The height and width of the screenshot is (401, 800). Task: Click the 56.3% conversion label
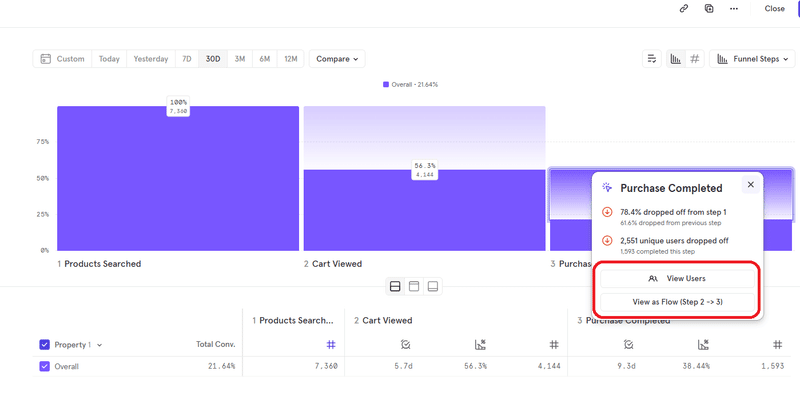tap(424, 170)
